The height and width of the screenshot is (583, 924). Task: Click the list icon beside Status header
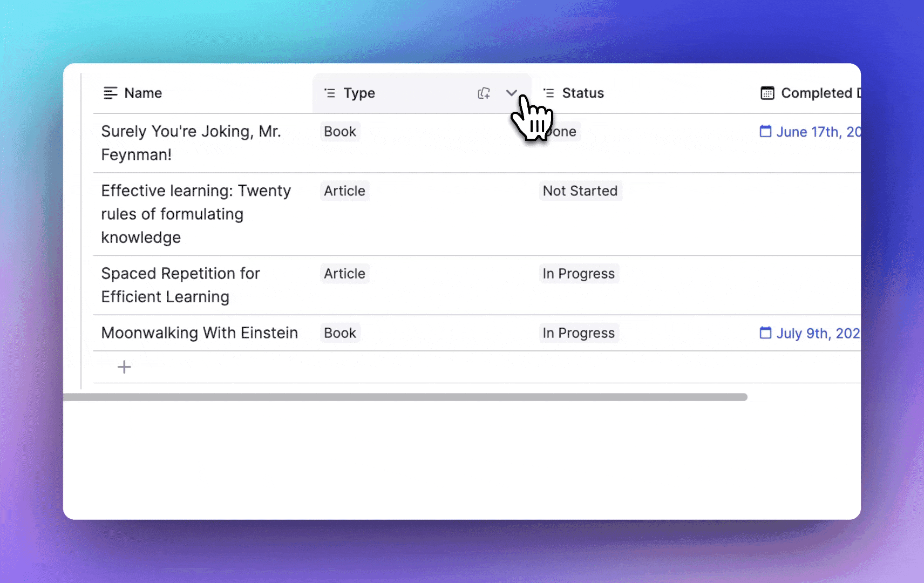[548, 93]
